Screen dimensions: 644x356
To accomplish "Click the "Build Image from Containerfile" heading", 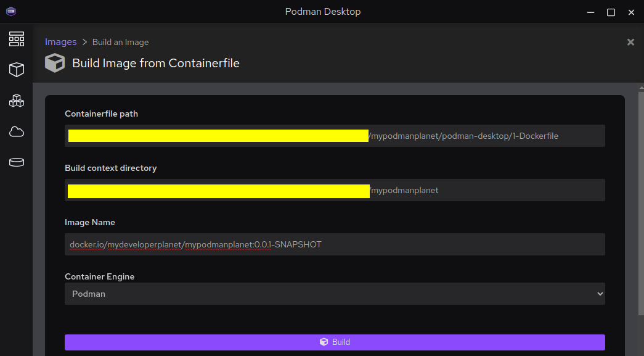I will (x=156, y=63).
